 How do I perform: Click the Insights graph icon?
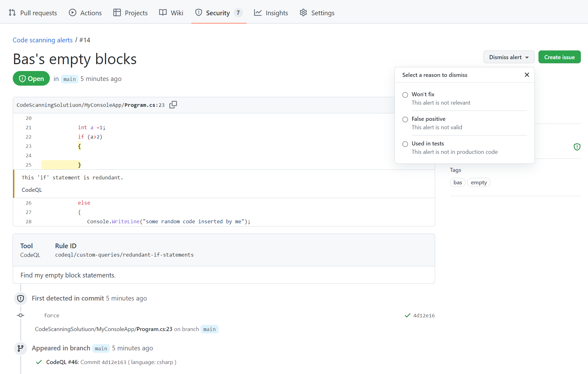click(258, 12)
